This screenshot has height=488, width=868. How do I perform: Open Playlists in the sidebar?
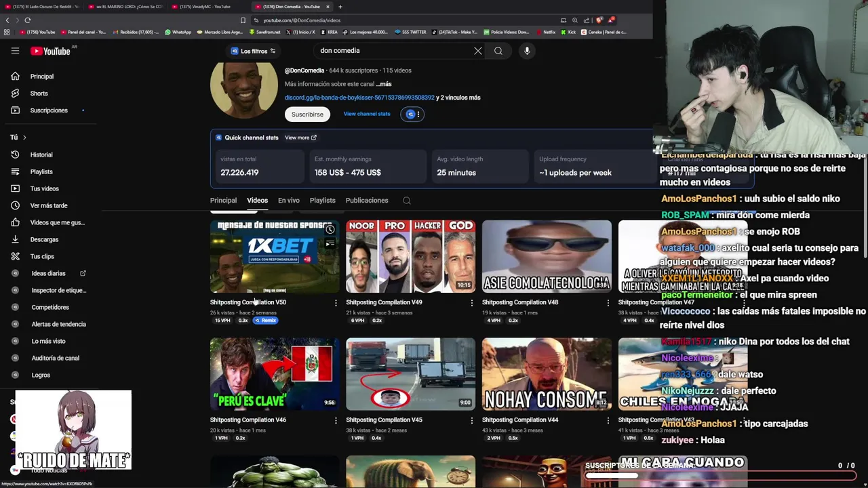coord(41,171)
